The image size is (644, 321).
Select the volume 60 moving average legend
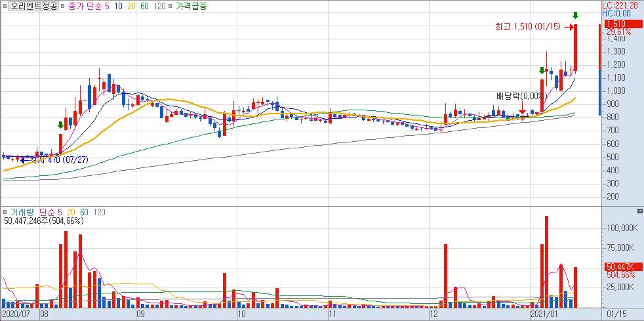84,212
